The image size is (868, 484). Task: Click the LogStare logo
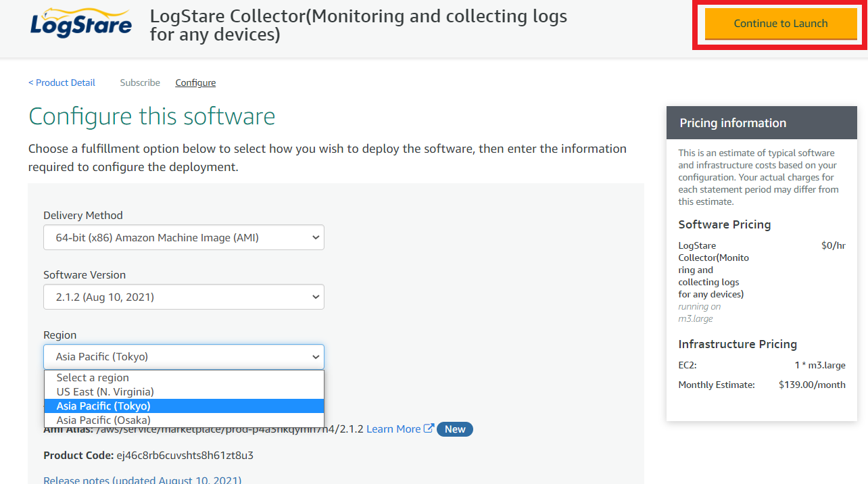pyautogui.click(x=81, y=24)
